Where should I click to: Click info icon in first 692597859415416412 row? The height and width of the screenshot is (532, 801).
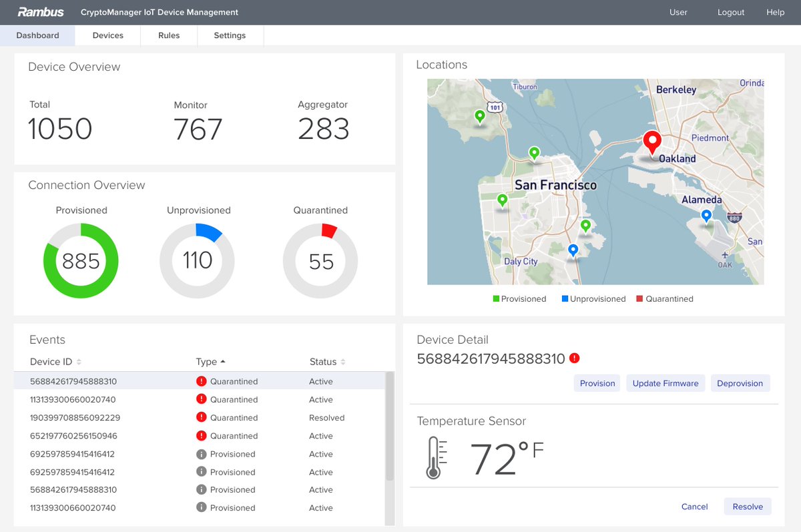[x=202, y=453]
